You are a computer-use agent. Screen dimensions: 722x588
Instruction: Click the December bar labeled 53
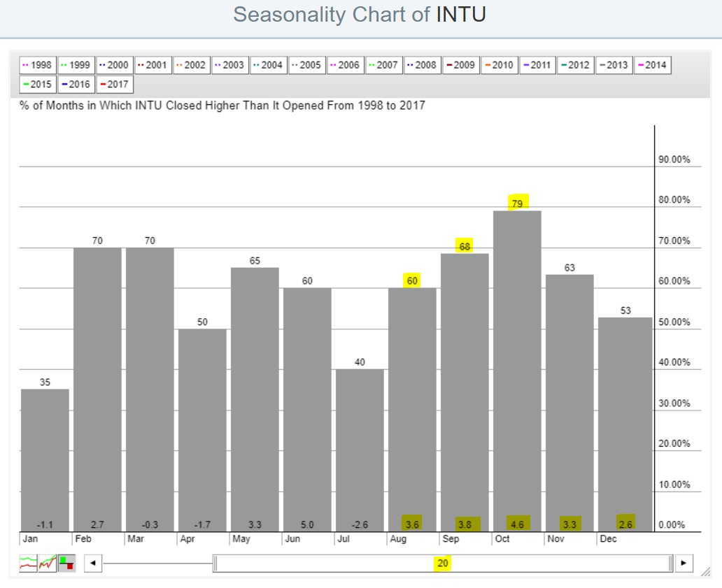point(625,424)
